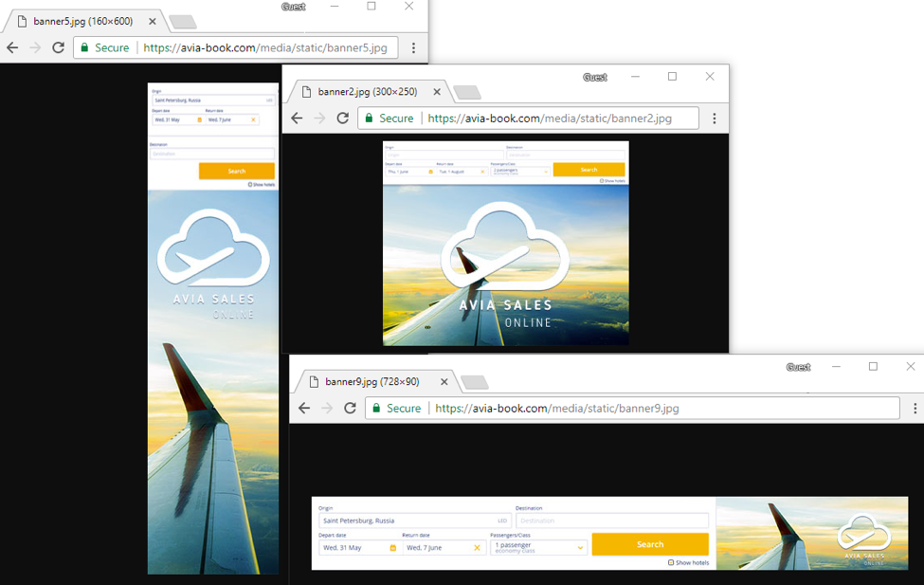Open new tab in banner5.jpg window
Image resolution: width=924 pixels, height=585 pixels.
183,23
